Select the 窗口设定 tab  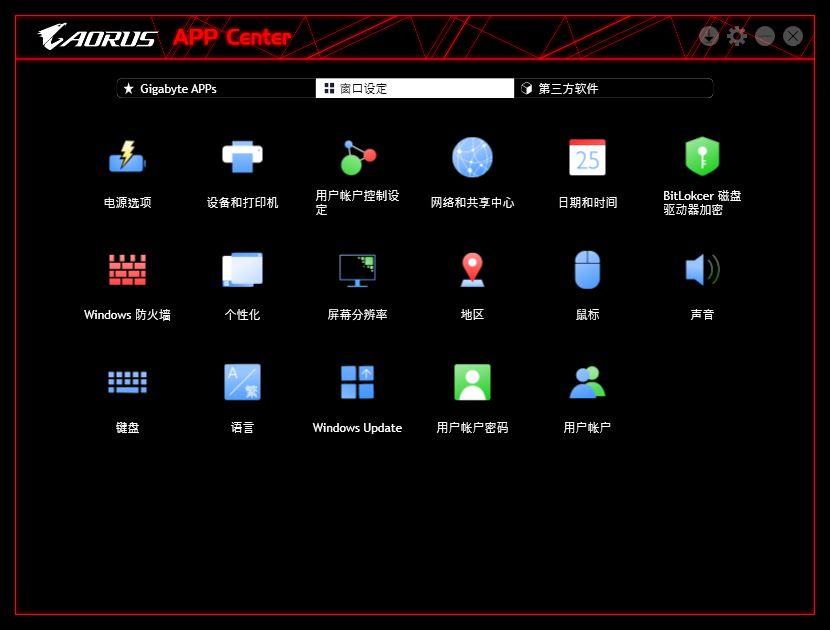tap(414, 88)
